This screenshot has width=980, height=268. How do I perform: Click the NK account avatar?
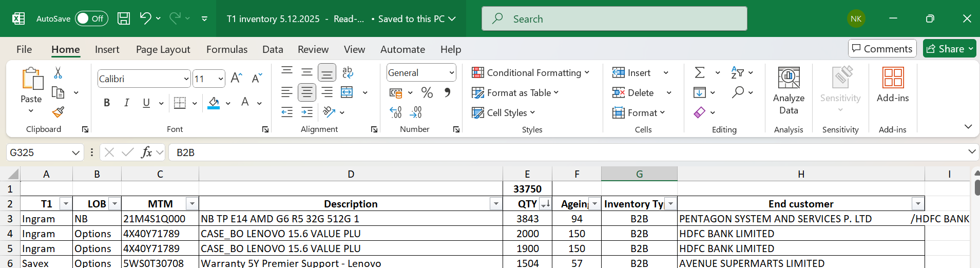click(x=856, y=18)
